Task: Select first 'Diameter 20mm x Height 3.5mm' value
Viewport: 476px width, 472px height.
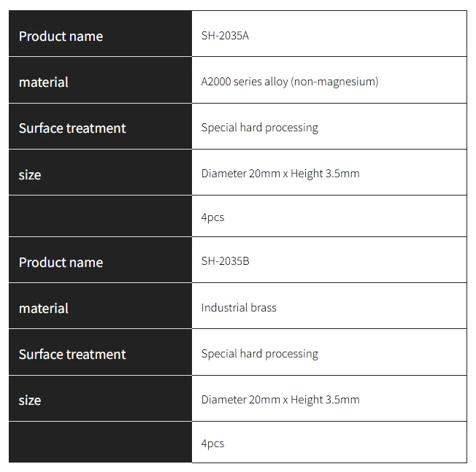Action: click(x=280, y=174)
